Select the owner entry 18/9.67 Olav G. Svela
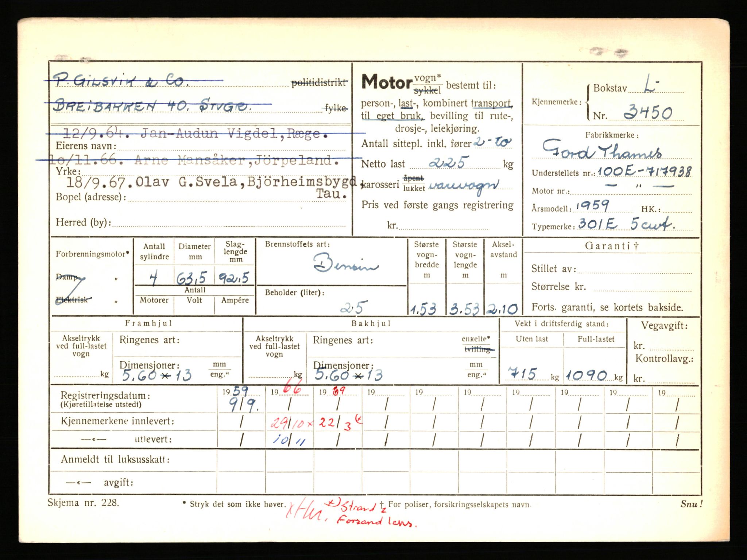This screenshot has height=560, width=747. (152, 182)
